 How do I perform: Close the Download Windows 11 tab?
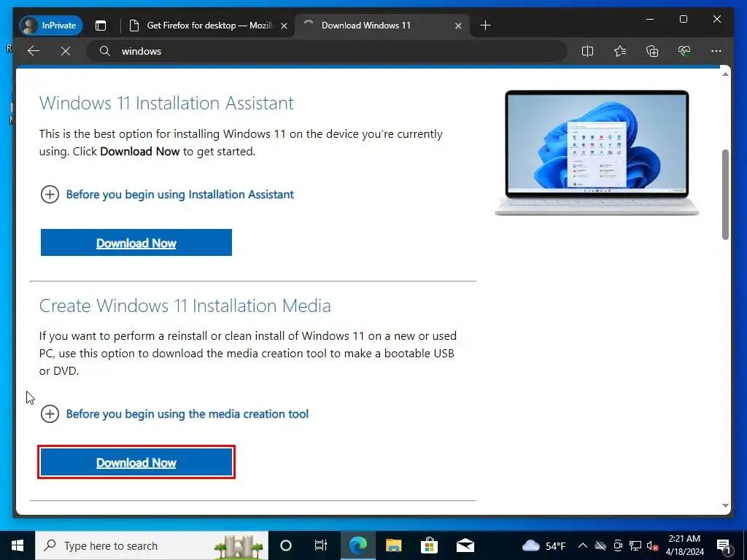[x=458, y=26]
